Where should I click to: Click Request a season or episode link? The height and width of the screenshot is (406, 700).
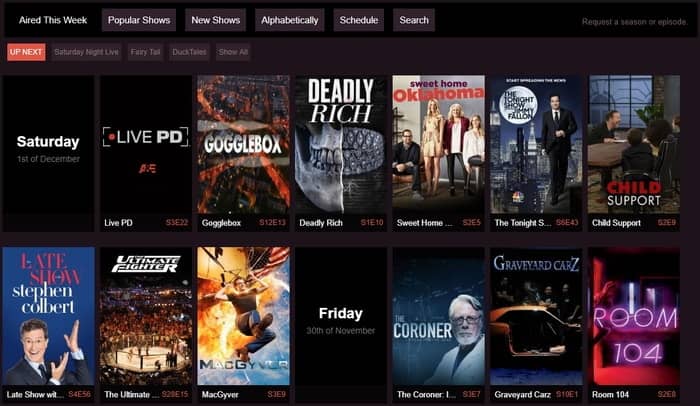pos(634,21)
